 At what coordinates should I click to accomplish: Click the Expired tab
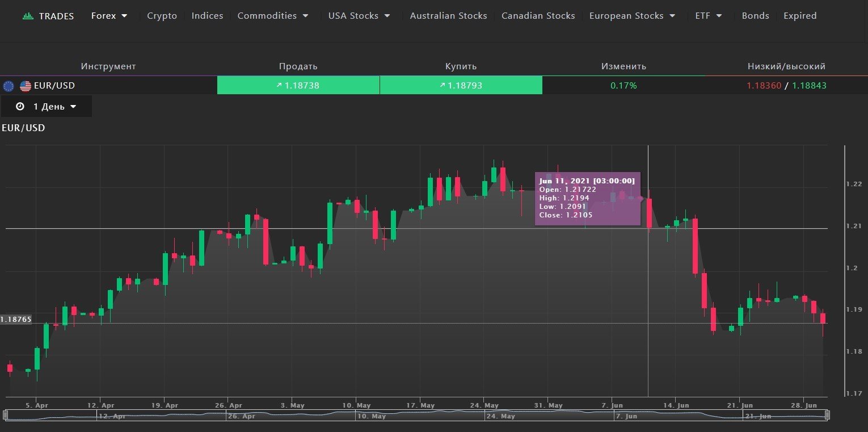[800, 16]
